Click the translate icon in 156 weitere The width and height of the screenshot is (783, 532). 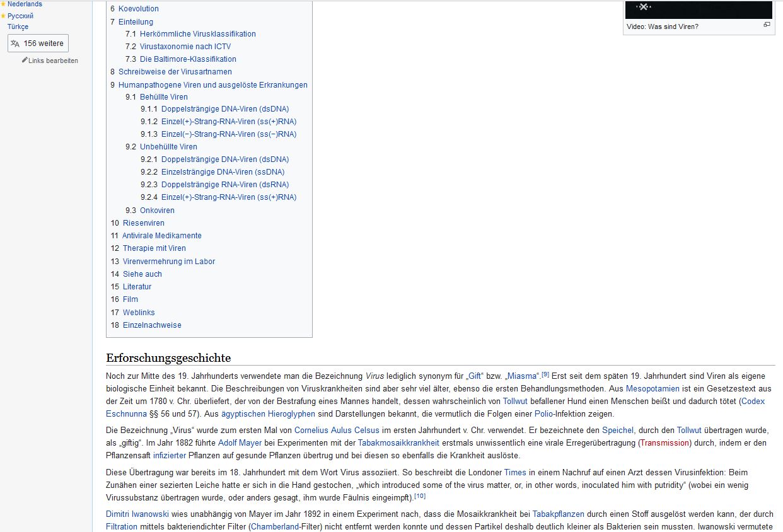click(15, 43)
